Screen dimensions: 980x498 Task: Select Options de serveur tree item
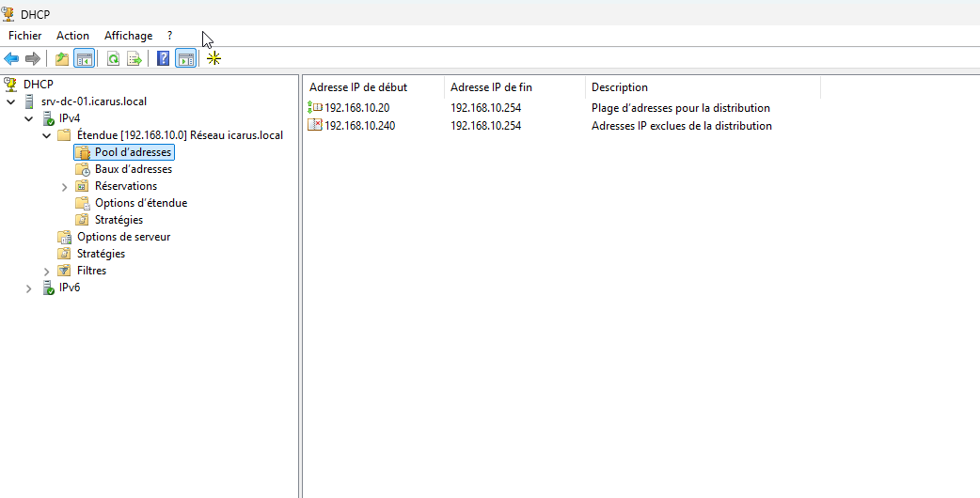(124, 237)
